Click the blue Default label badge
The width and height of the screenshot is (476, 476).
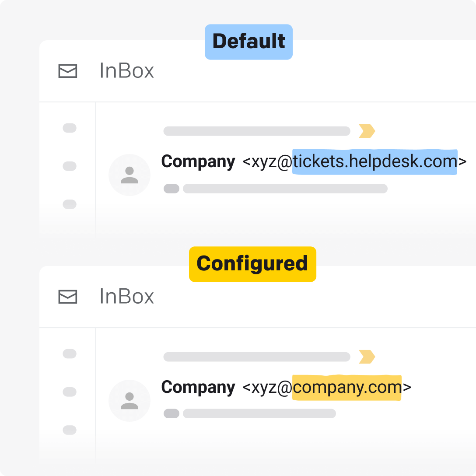pyautogui.click(x=248, y=42)
